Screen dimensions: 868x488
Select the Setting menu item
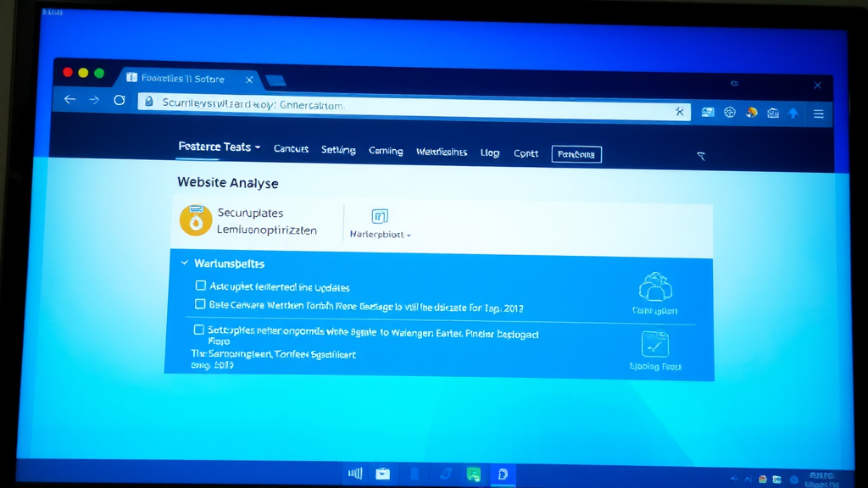(x=338, y=151)
